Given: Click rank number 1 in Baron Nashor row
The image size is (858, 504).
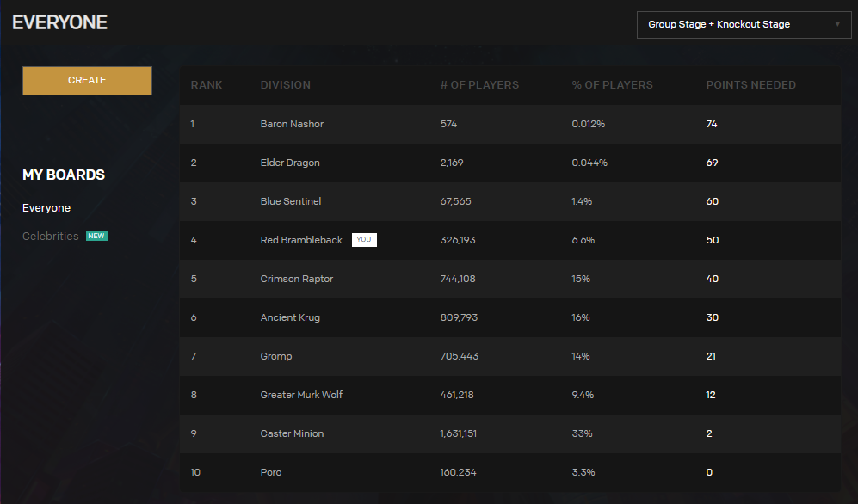Looking at the screenshot, I should [x=193, y=124].
